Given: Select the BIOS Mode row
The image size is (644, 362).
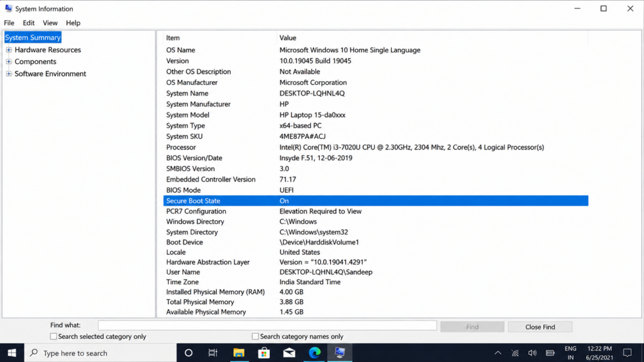Looking at the screenshot, I should [x=376, y=190].
